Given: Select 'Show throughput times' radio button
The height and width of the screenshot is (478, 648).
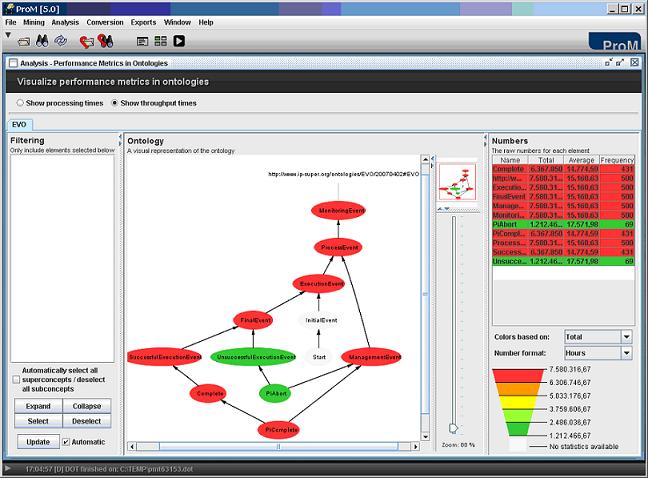Looking at the screenshot, I should pos(115,103).
